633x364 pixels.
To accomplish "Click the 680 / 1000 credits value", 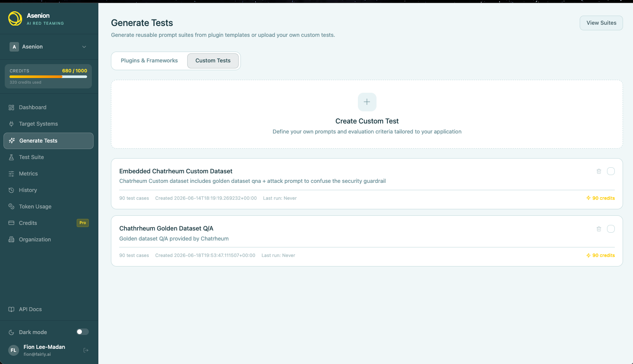I will click(75, 71).
